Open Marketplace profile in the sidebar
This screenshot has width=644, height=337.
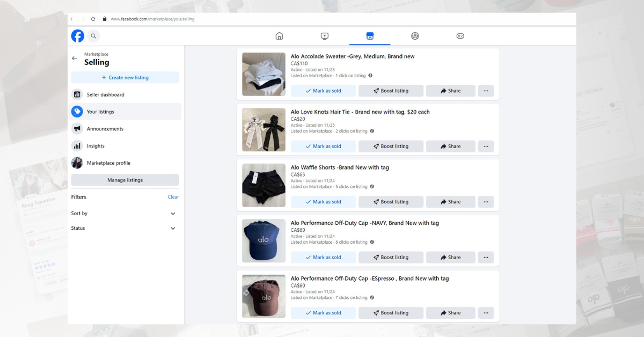125,163
